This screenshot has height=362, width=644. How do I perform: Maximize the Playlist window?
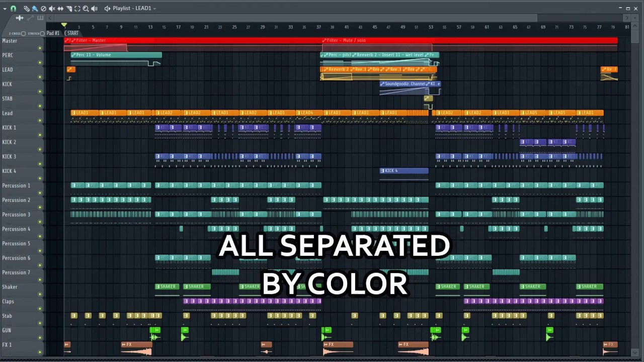tap(628, 9)
